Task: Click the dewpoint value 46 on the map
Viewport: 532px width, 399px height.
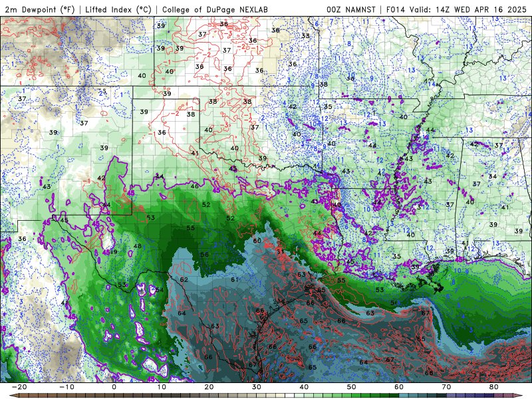Action: (x=194, y=186)
